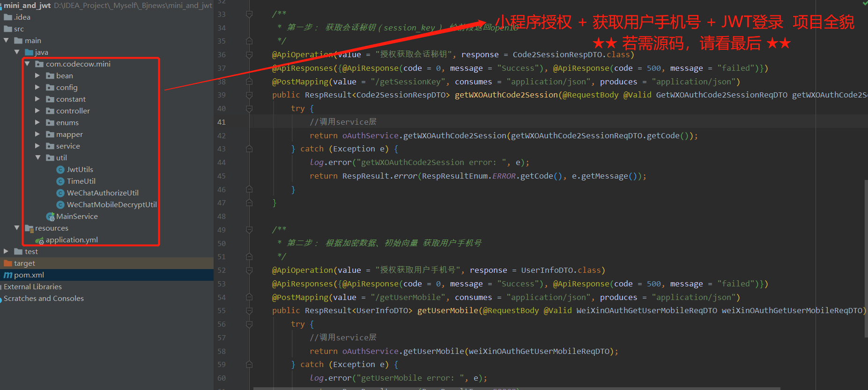Select TimeUtil in project tree
Screen dimensions: 868x390
click(x=81, y=181)
